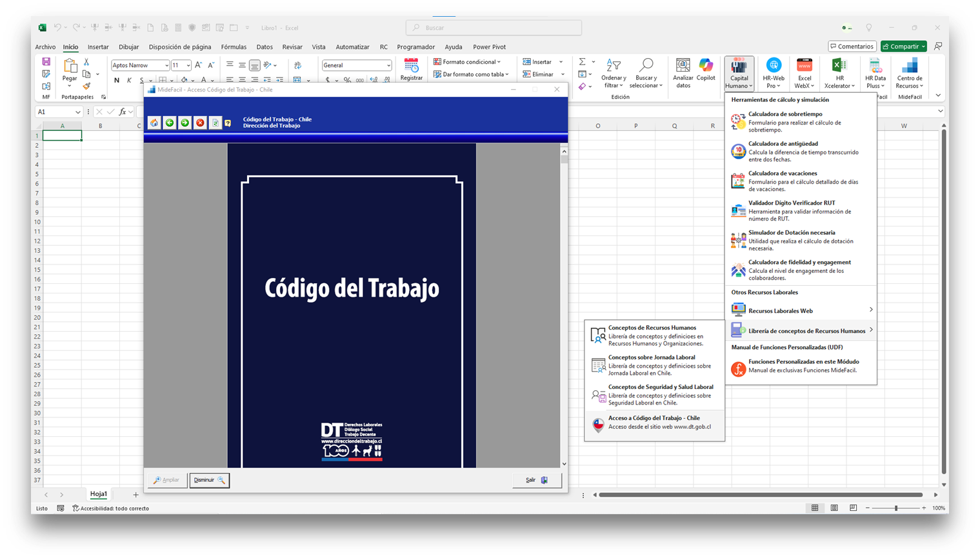Open the font name dropdown Aptos Narrow
The width and height of the screenshot is (980, 560).
166,65
